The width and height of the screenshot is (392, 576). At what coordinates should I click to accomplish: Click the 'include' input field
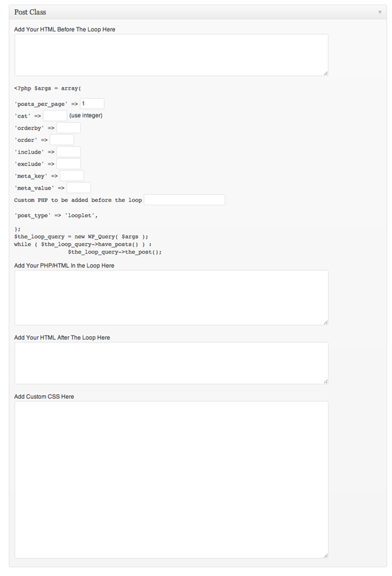point(69,152)
